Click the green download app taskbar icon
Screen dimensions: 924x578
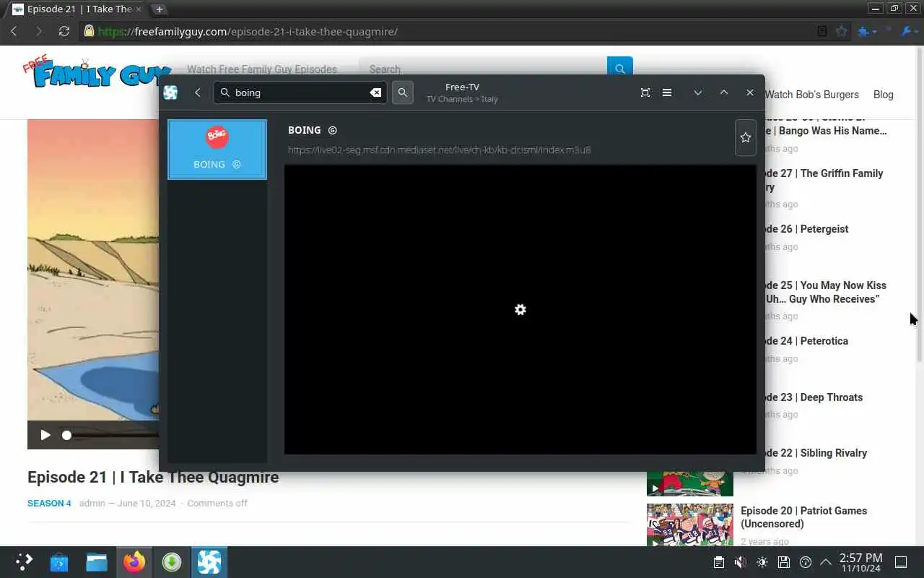172,562
